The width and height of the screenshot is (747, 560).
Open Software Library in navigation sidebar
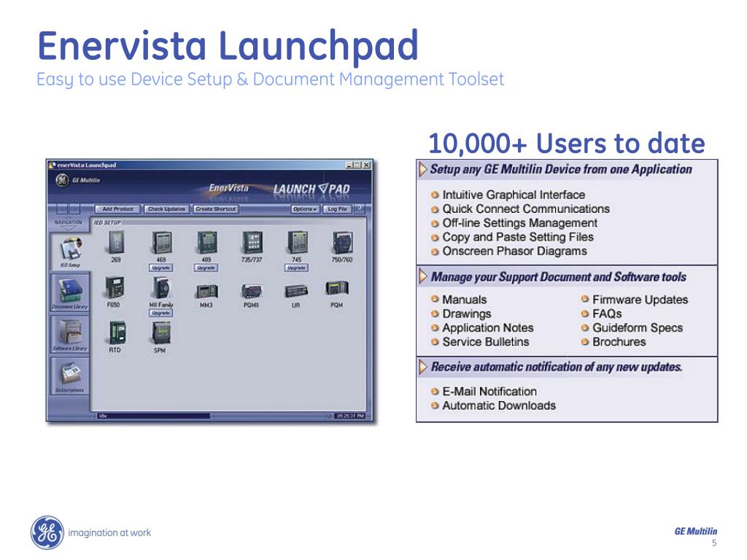tap(70, 334)
